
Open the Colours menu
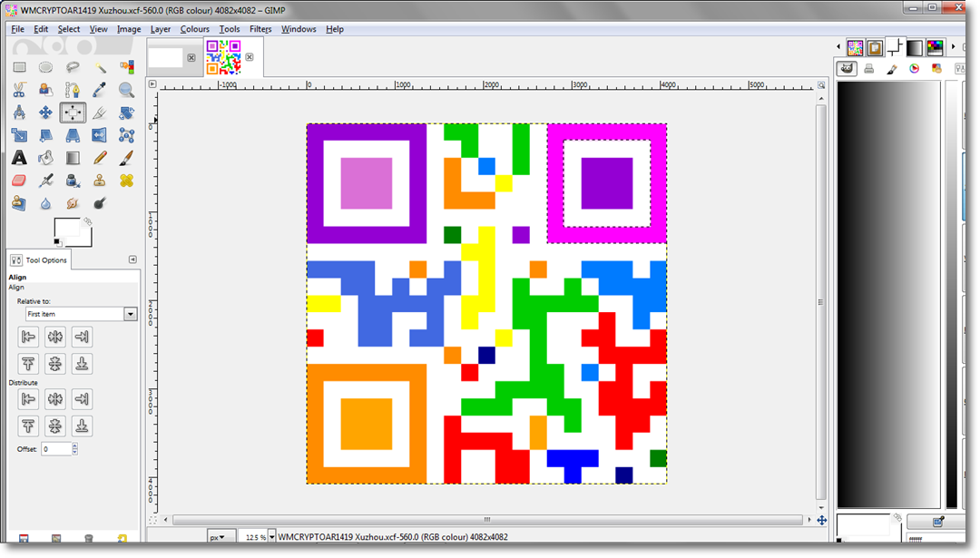(194, 29)
